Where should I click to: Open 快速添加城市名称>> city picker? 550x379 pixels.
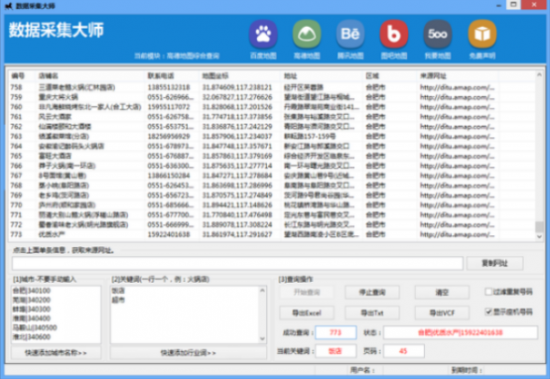(x=56, y=353)
